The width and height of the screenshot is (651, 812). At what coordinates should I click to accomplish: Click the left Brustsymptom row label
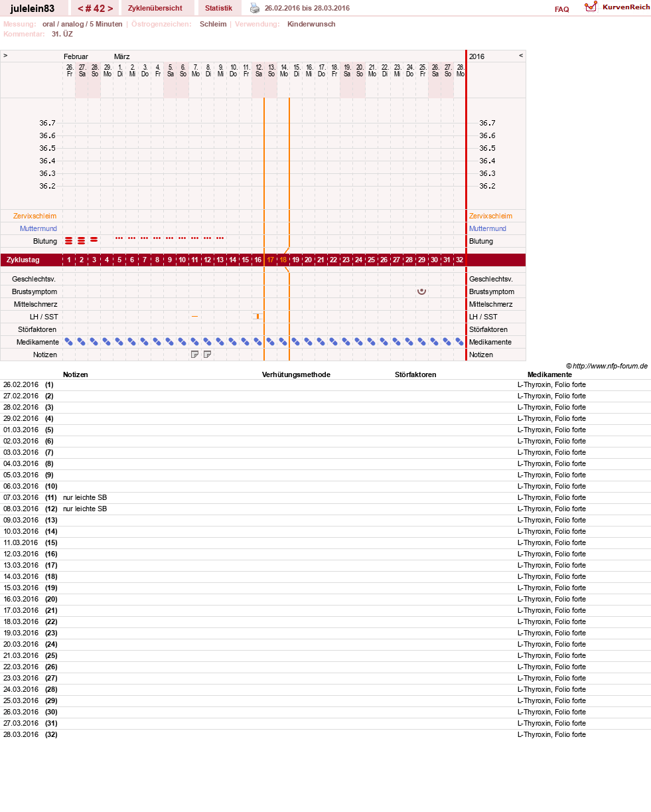click(35, 291)
